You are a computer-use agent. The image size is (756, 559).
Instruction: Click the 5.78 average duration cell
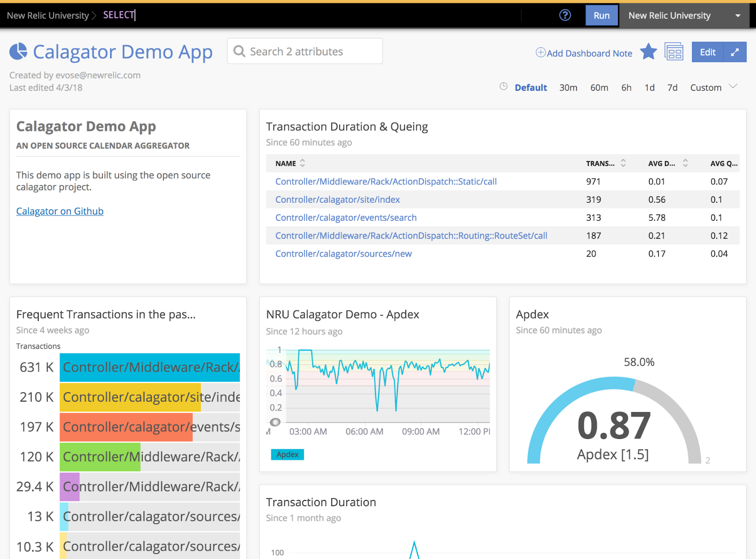tap(657, 217)
